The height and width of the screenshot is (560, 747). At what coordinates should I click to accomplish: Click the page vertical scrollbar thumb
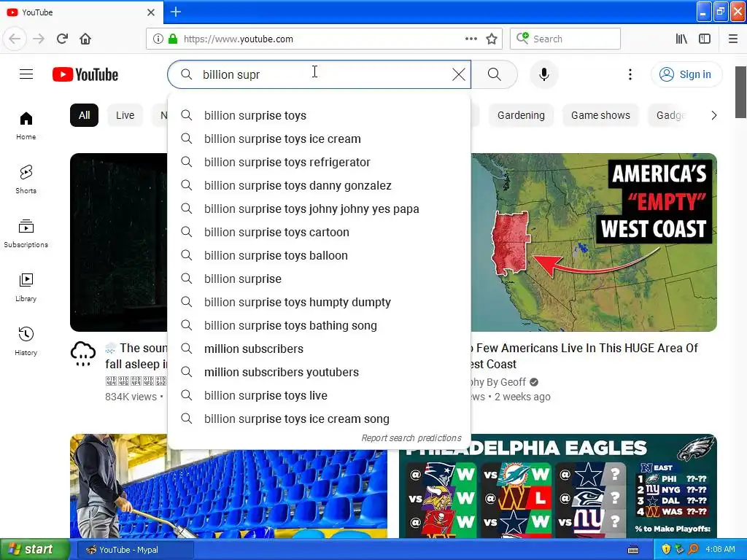click(740, 92)
